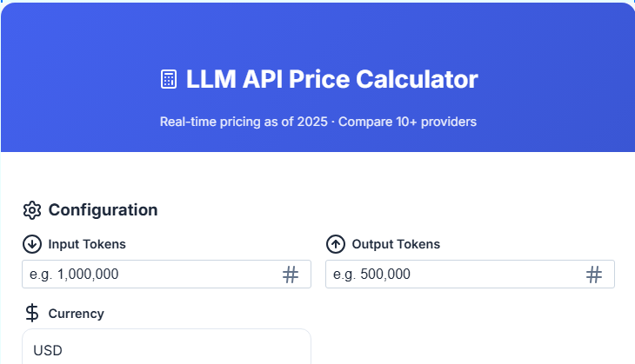
Task: Click the "LLM API Price Calculator" title
Action: coord(331,80)
